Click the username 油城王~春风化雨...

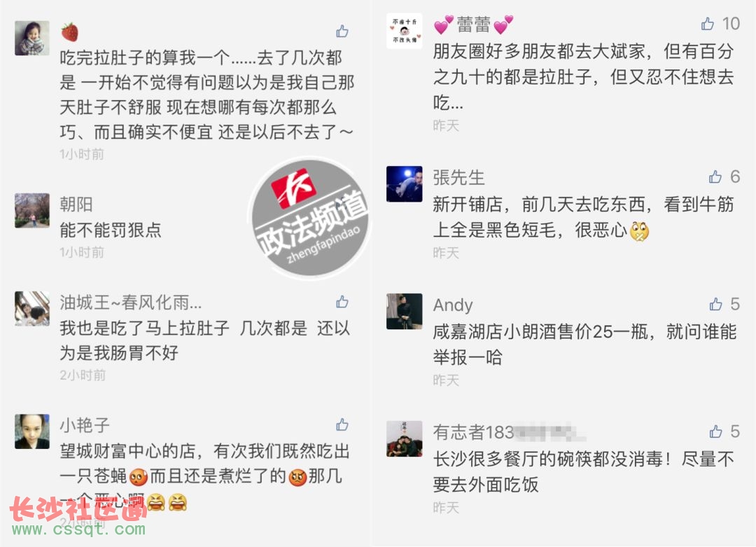(131, 303)
